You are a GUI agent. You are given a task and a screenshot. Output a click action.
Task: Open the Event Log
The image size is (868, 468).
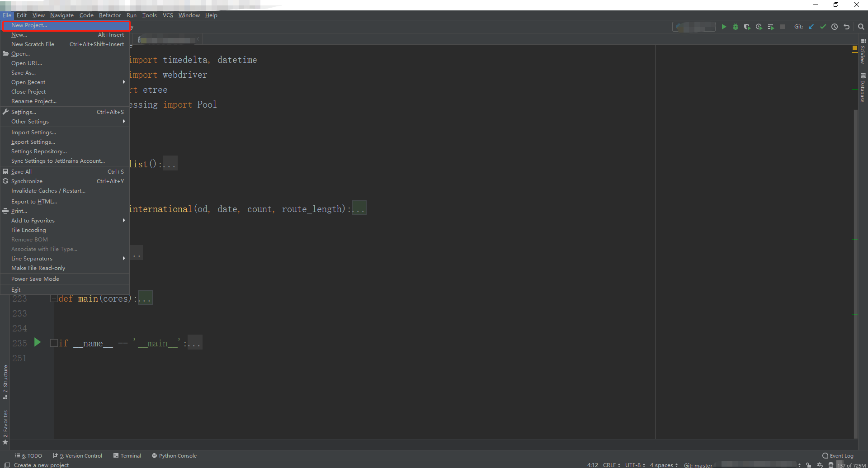[838, 456]
